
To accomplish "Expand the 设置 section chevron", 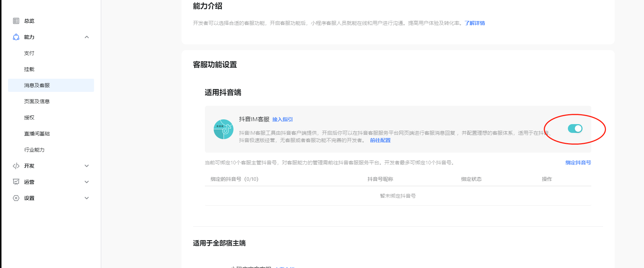I will pos(87,198).
